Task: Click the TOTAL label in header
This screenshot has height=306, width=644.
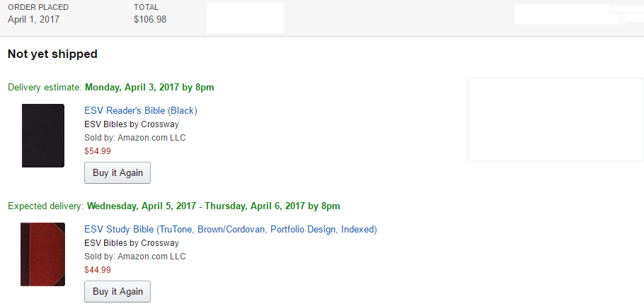Action: tap(146, 7)
